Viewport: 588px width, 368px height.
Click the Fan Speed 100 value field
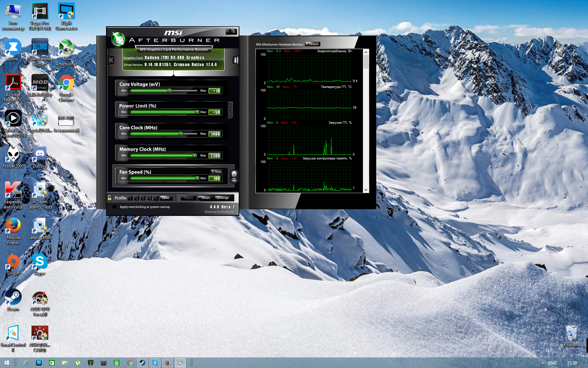coord(215,178)
